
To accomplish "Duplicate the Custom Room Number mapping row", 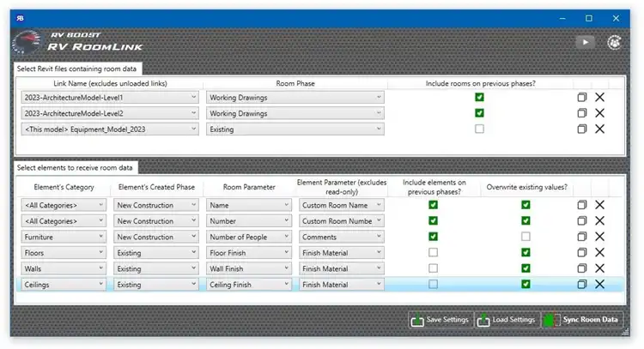I will (581, 220).
